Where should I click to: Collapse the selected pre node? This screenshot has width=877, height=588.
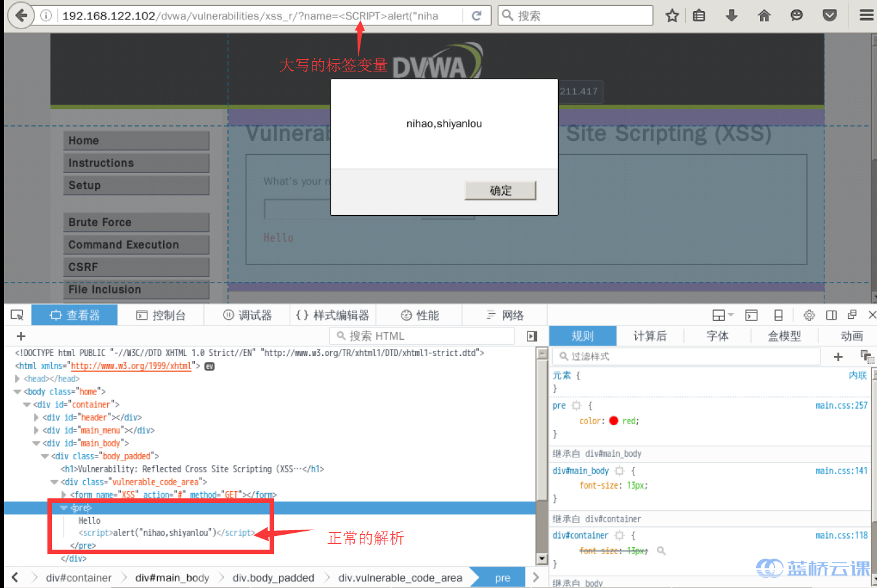coord(64,508)
